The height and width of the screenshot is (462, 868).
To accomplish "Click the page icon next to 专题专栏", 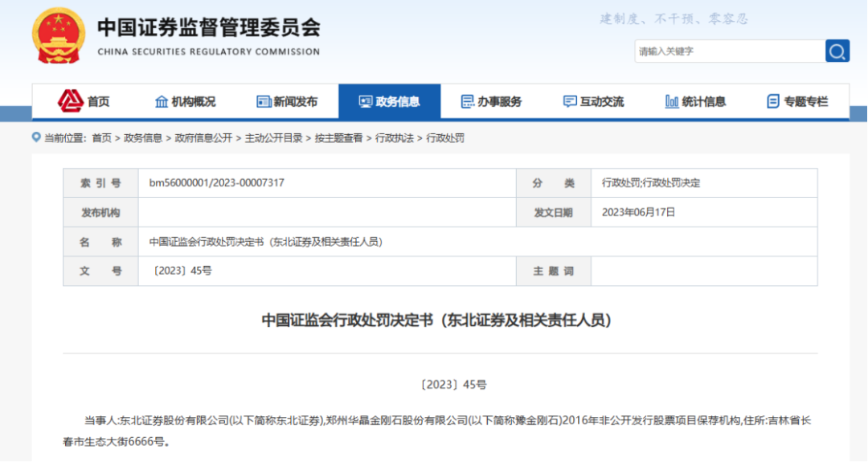I will coord(773,102).
